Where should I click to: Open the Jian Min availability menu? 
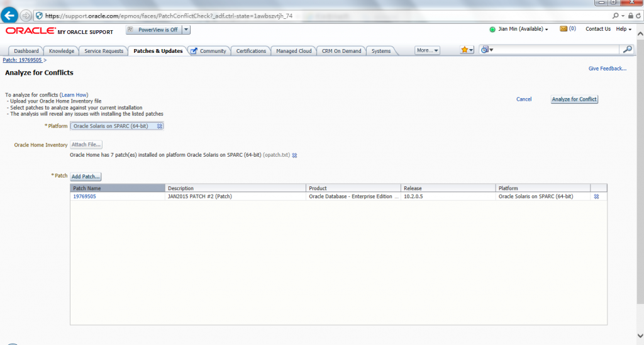[x=523, y=29]
